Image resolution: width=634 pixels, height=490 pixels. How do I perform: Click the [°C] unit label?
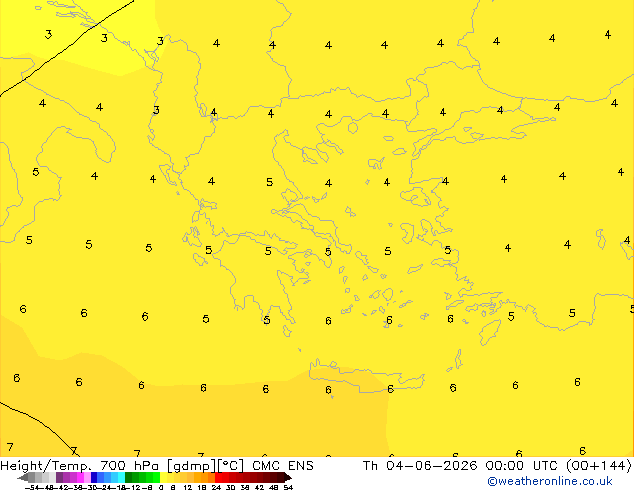pos(231,466)
